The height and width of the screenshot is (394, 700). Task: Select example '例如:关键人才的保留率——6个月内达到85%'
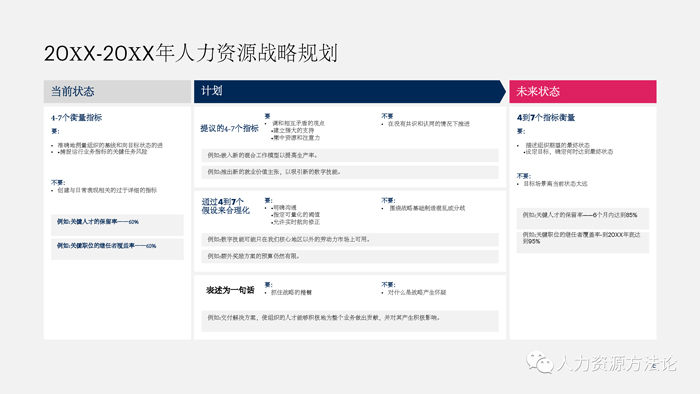tap(583, 219)
